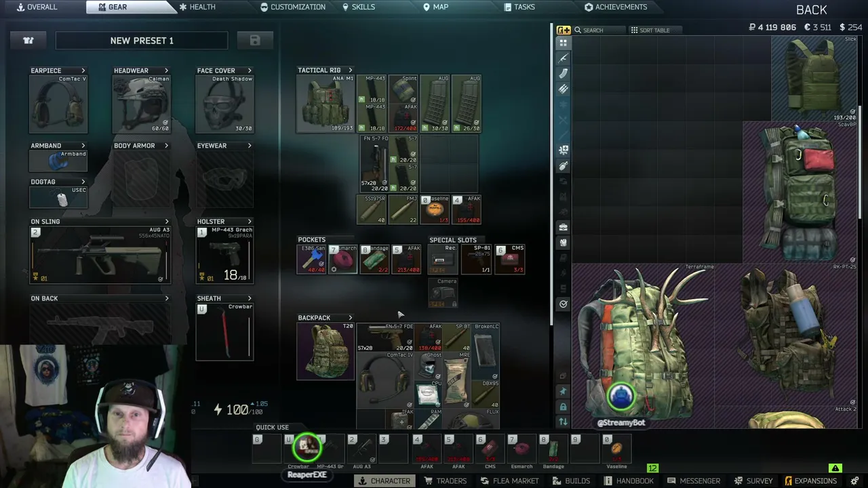The height and width of the screenshot is (488, 868).
Task: Filter stash by containers and cases
Action: [564, 227]
